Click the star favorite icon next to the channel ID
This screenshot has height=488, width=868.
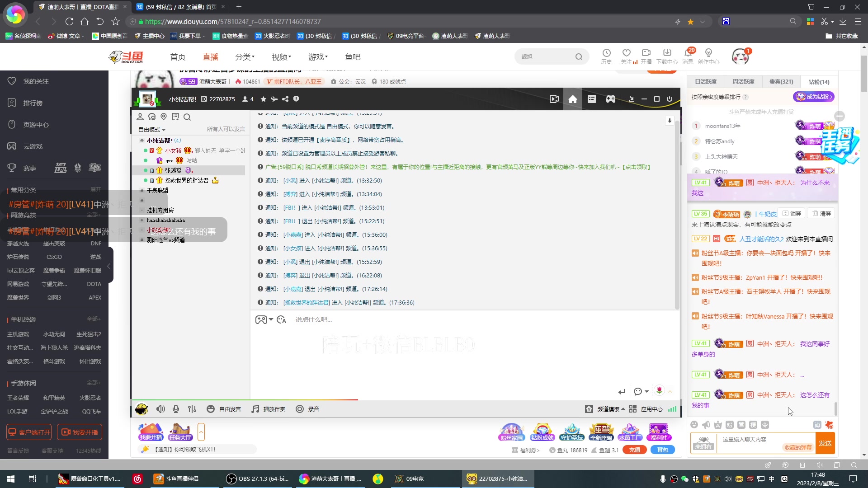tap(264, 99)
